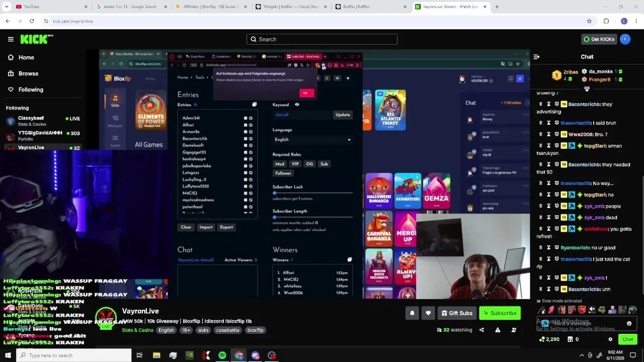Open the Slots & Casino category link

point(137,330)
